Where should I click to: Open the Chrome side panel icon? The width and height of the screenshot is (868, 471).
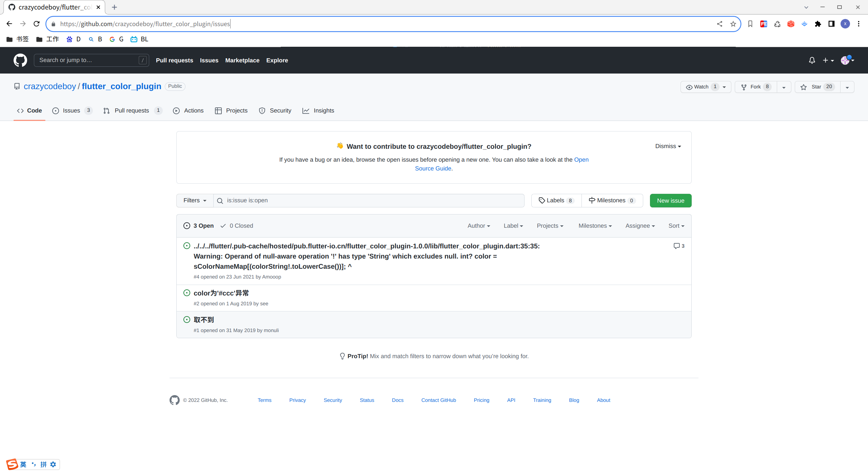coord(831,24)
